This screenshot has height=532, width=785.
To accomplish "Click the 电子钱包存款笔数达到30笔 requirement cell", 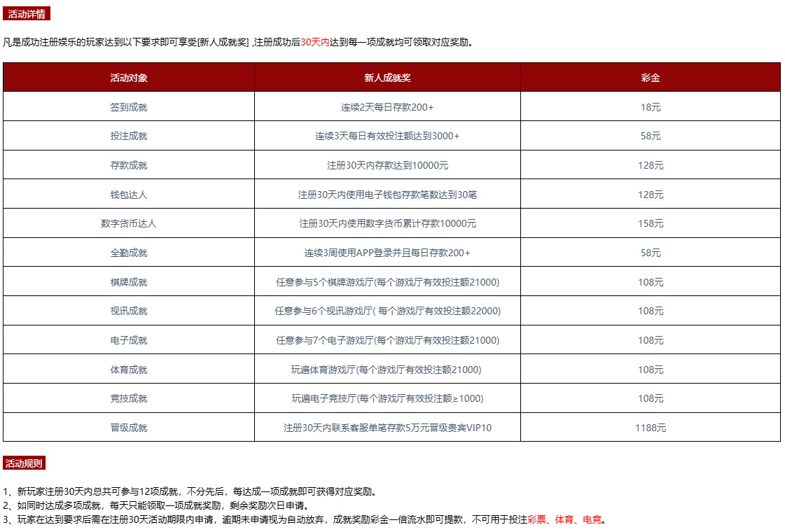I will point(387,194).
